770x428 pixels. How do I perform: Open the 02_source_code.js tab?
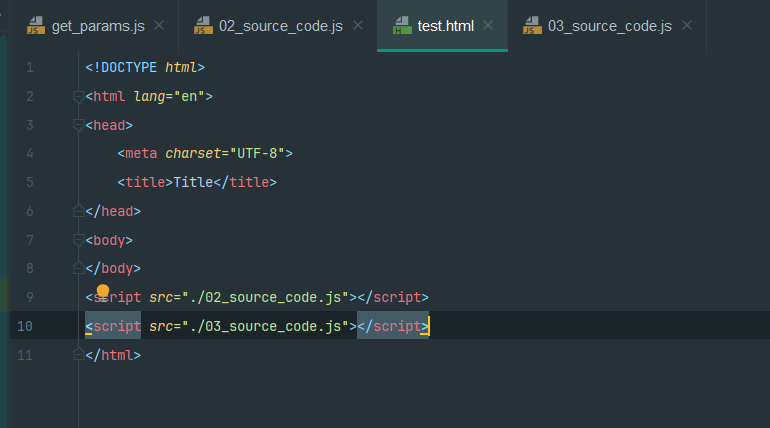tap(280, 26)
